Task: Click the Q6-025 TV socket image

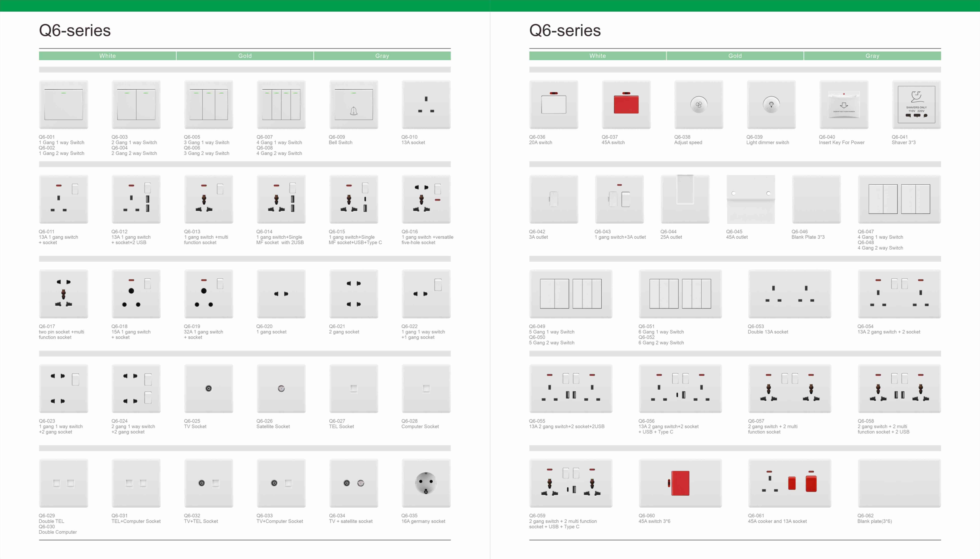Action: pos(208,388)
